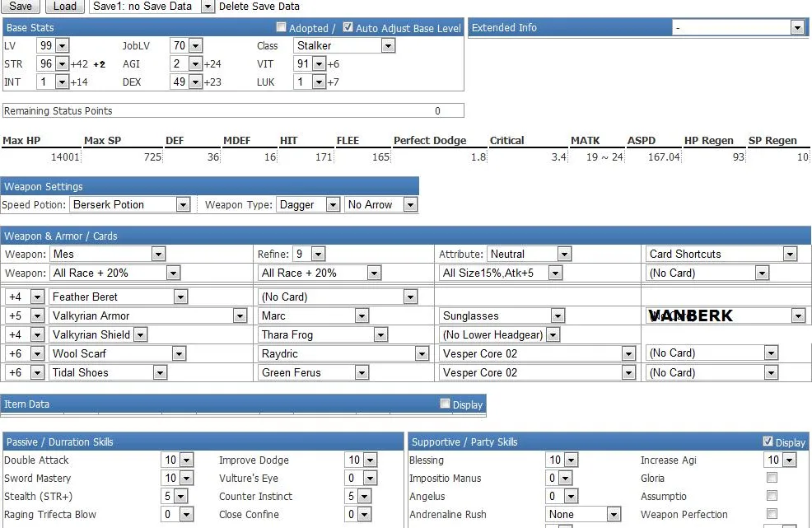
Task: Click the Save button
Action: click(x=20, y=6)
